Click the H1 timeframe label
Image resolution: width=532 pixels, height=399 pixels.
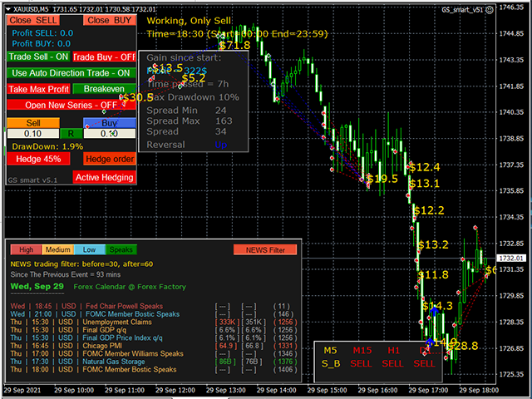point(393,351)
